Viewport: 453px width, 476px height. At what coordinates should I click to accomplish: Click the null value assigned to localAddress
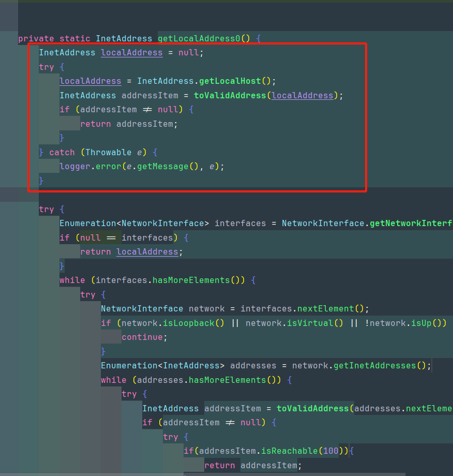[x=189, y=53]
